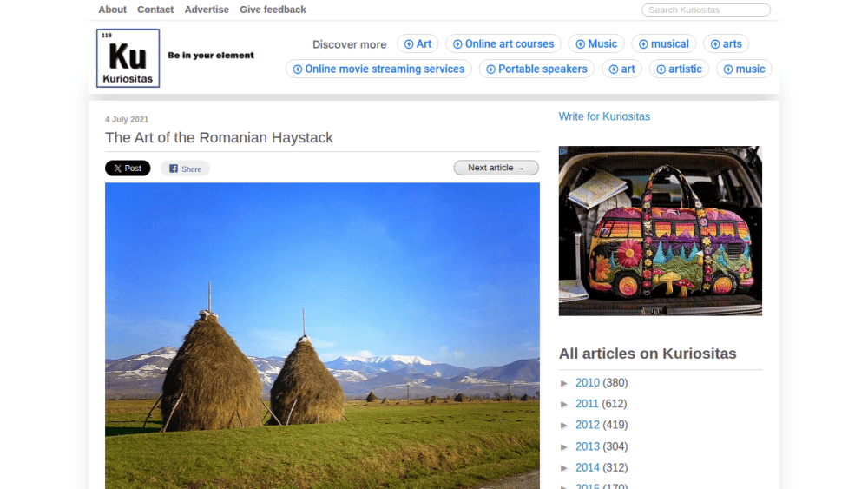
Task: Select the Online art courses tag
Action: coord(503,43)
